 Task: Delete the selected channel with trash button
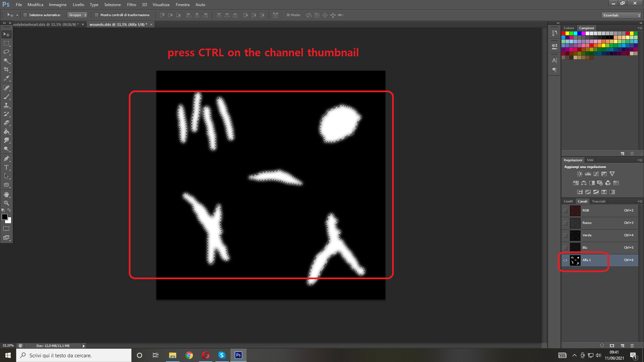pos(631,345)
